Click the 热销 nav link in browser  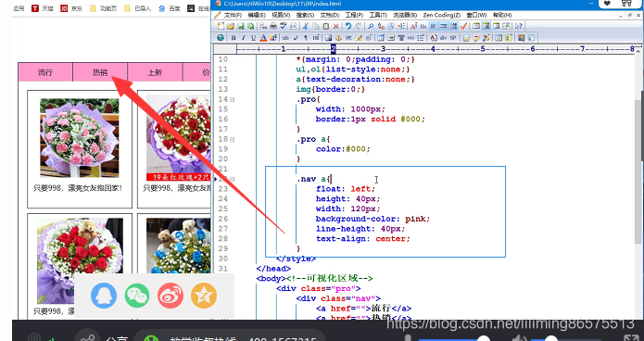(100, 72)
